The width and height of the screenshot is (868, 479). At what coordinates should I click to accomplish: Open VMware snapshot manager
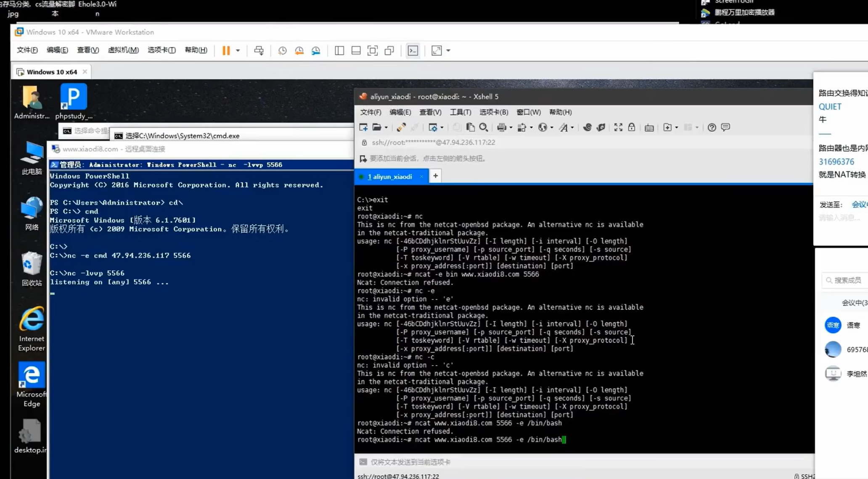316,50
